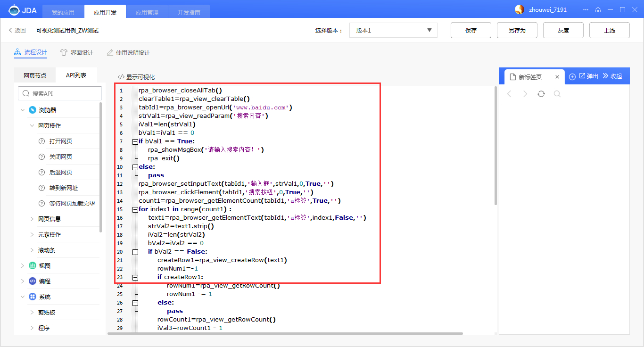Viewport: 644px width, 347px height.
Task: Expand the 元素操作 tree node
Action: pos(32,234)
